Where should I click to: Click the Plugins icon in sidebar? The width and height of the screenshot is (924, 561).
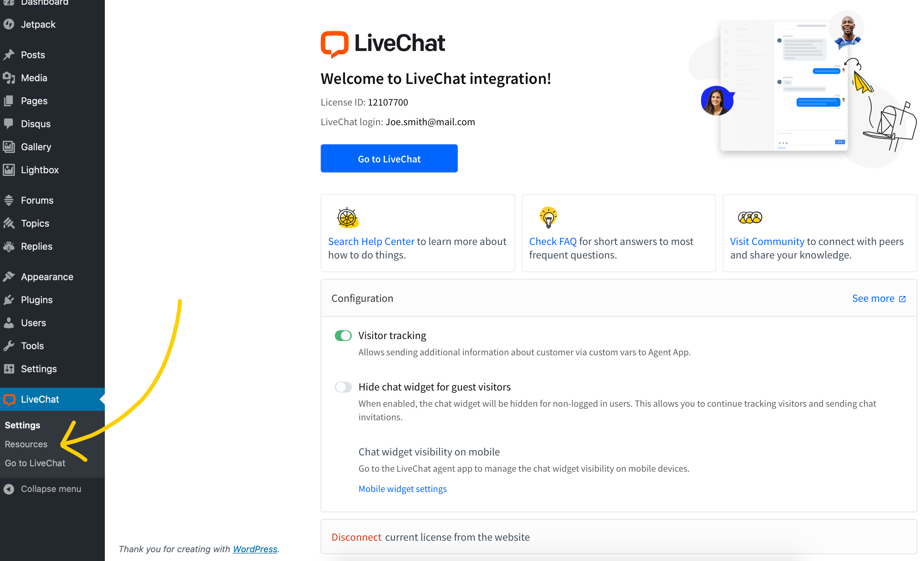[x=10, y=300]
